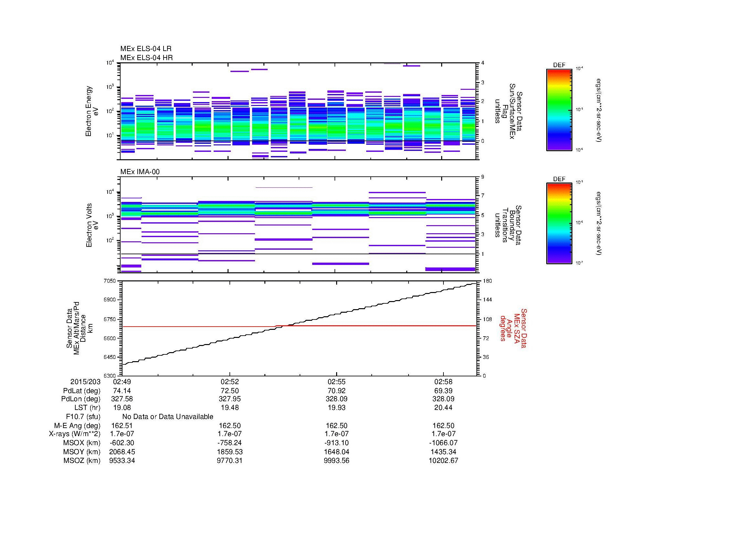Viewport: 756px width, 534px height.
Task: Click the MSOZ value '9770.31'
Action: pos(229,461)
